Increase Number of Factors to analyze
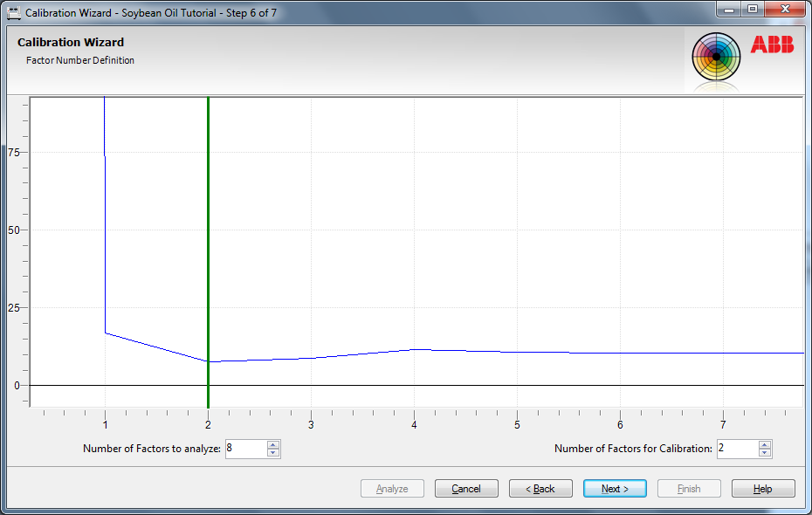812x515 pixels. pyautogui.click(x=273, y=444)
